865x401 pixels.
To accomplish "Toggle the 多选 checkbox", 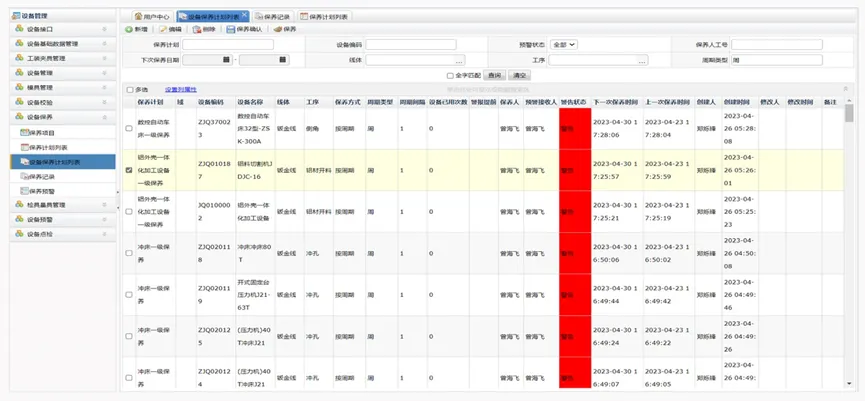I will coord(130,90).
